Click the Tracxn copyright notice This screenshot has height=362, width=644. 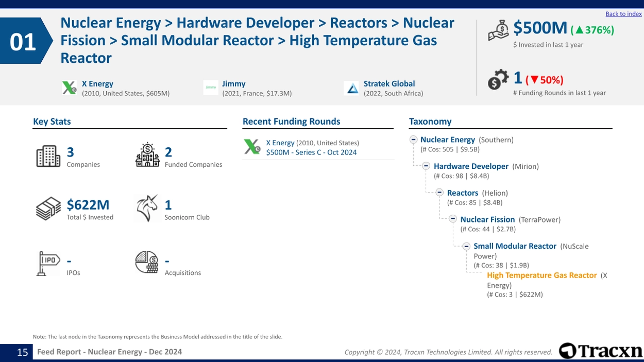click(448, 352)
